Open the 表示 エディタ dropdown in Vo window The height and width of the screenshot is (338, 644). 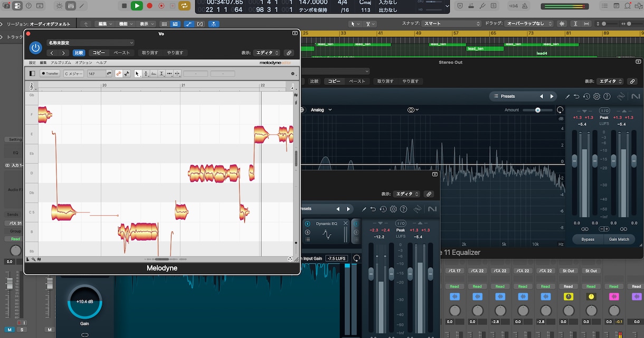point(266,53)
